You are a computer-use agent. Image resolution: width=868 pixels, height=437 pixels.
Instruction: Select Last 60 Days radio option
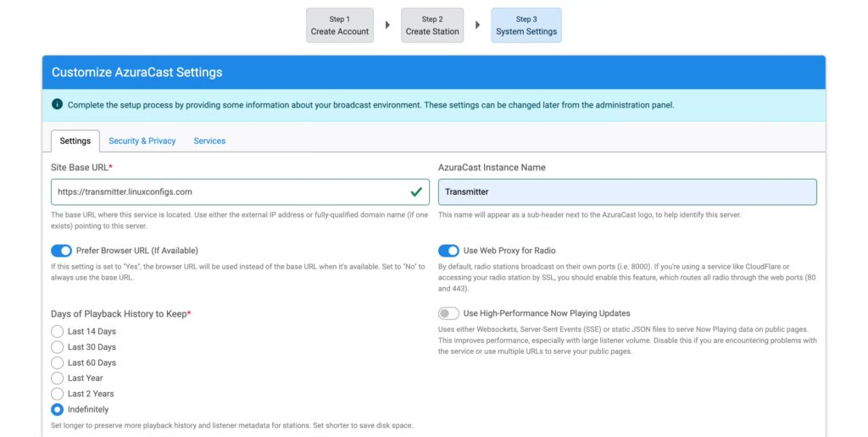point(57,362)
